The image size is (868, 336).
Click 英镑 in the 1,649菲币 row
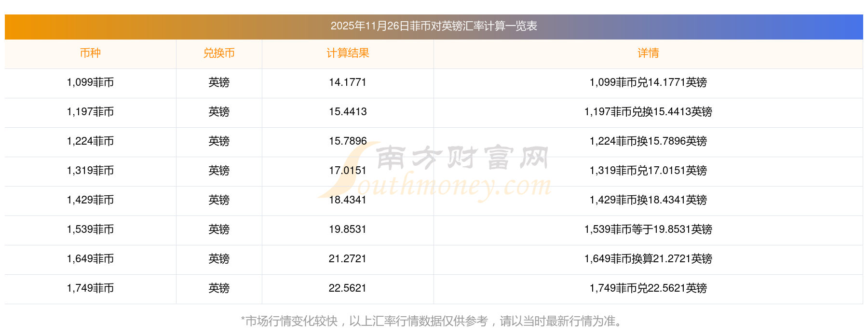219,259
